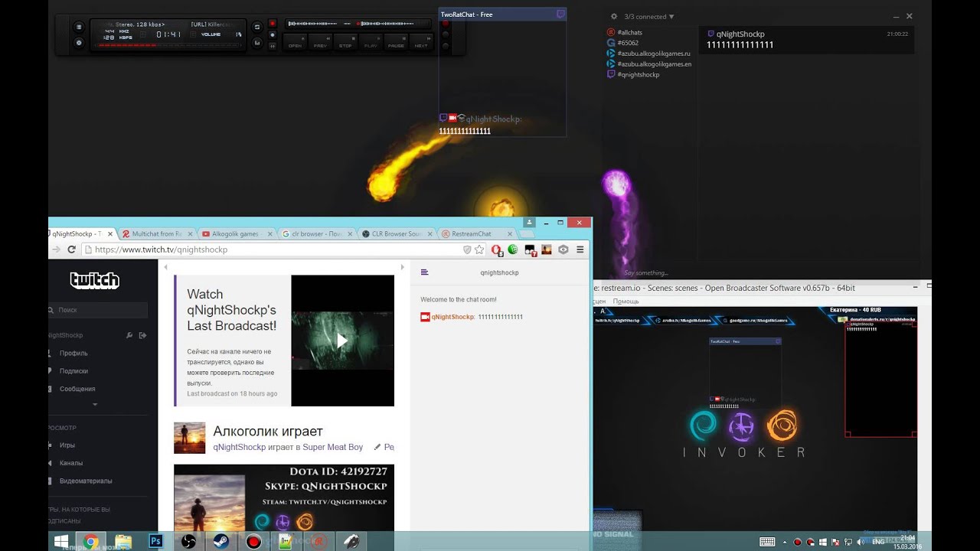
Task: Expand Twitch sidebar user menu arrow
Action: pos(95,404)
